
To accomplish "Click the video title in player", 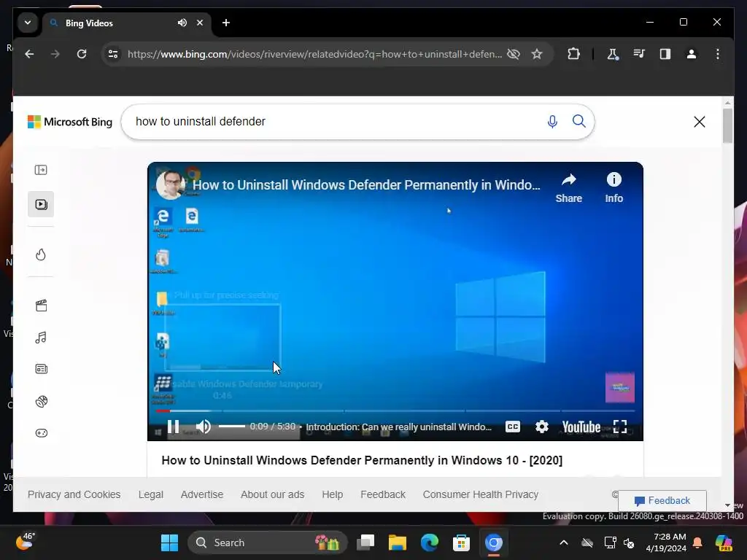I will click(x=366, y=184).
